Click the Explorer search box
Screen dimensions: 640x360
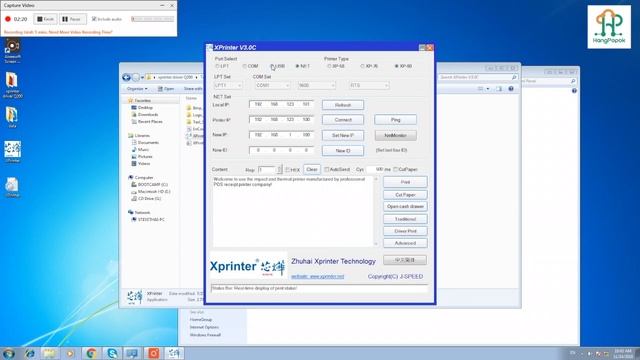pyautogui.click(x=478, y=77)
